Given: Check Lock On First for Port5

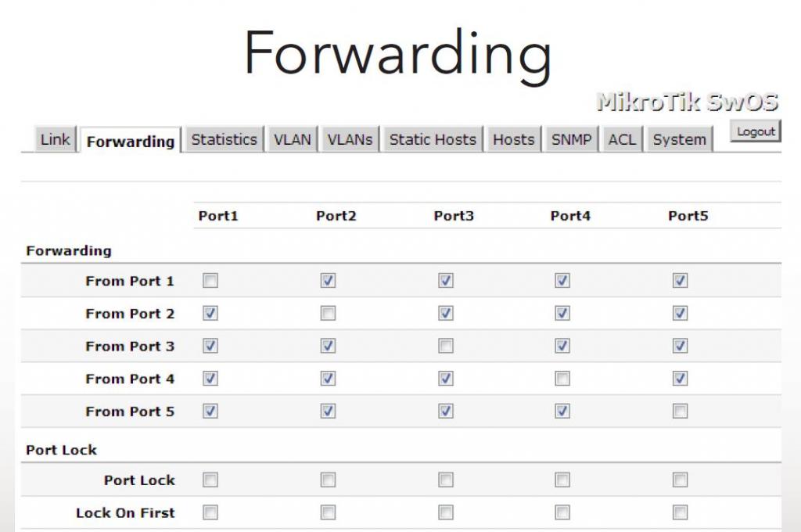Looking at the screenshot, I should [x=680, y=512].
